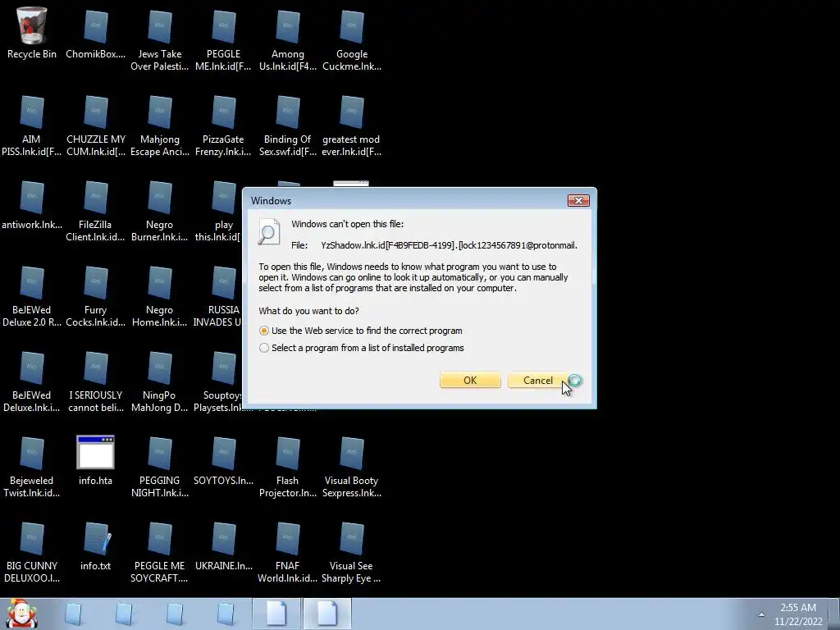Select the PEGGLE ME SOYCRAFT file icon

(160, 551)
